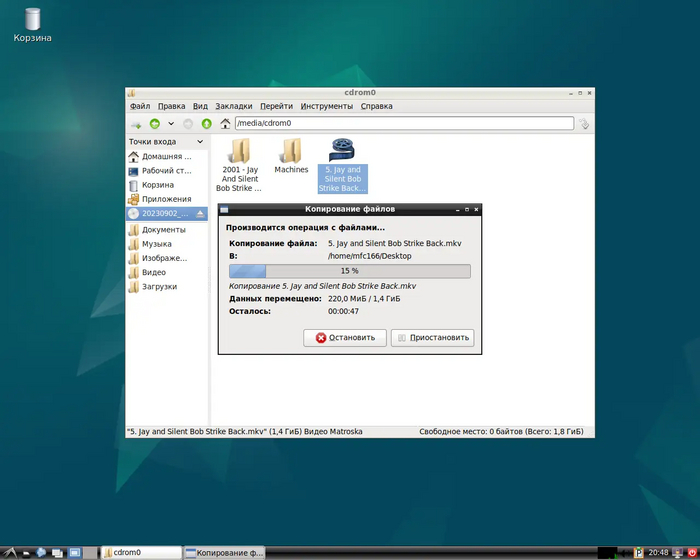Click the grayed forward arrow button
700x560 pixels.
pos(188,124)
